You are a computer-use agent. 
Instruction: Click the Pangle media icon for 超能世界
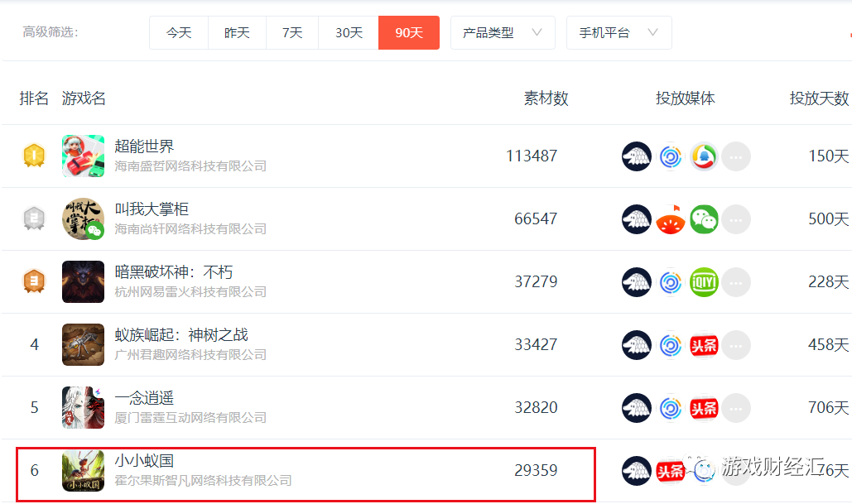(x=636, y=156)
